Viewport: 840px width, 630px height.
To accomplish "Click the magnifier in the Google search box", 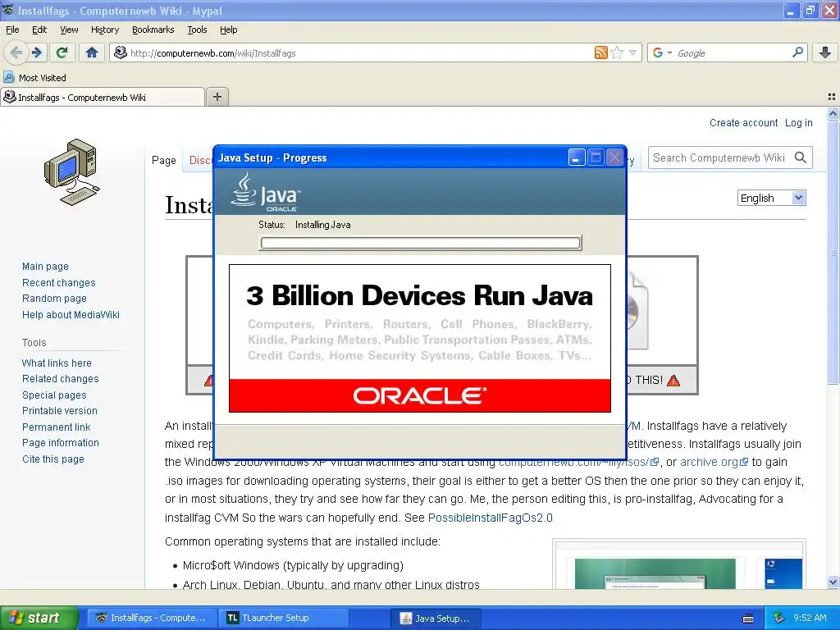I will [797, 52].
